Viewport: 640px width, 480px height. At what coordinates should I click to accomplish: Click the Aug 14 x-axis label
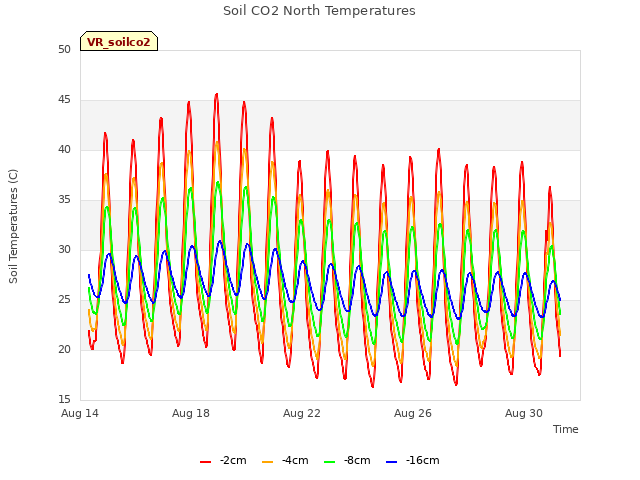point(80,413)
